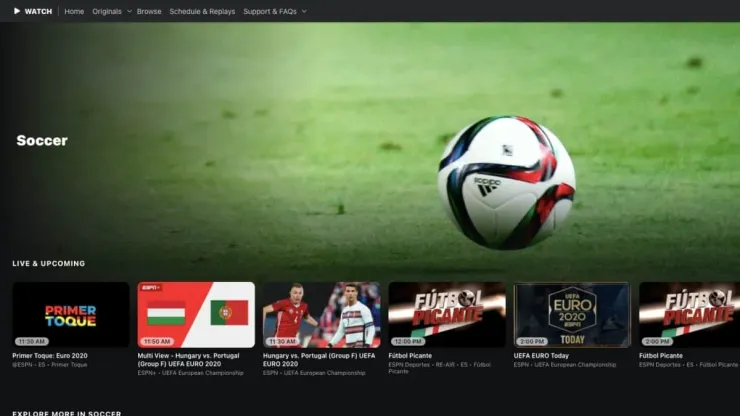Open the Browse section
740x416 pixels.
tap(149, 11)
